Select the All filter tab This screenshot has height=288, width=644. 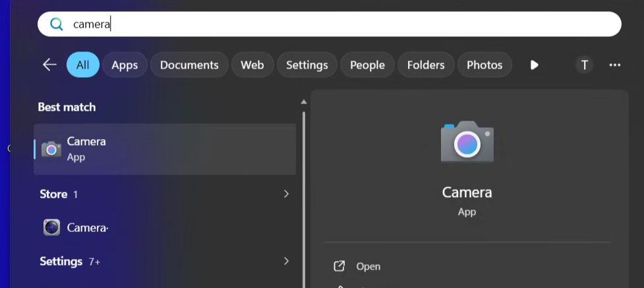tap(83, 65)
